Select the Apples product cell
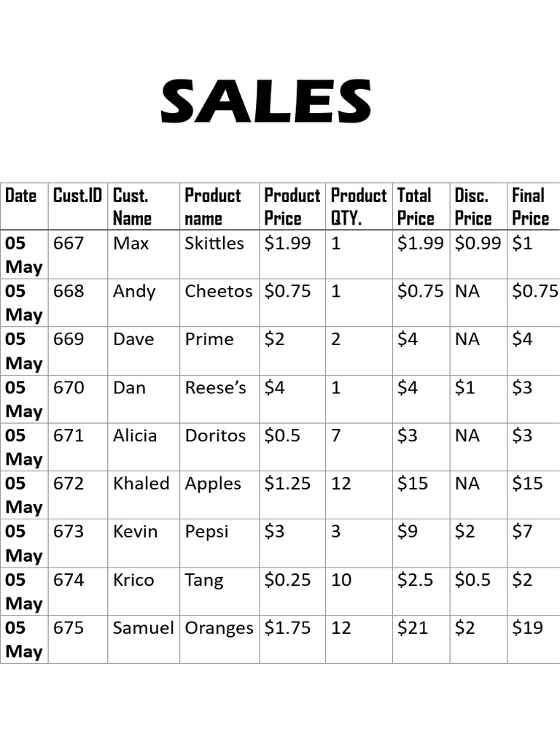 pos(213,484)
